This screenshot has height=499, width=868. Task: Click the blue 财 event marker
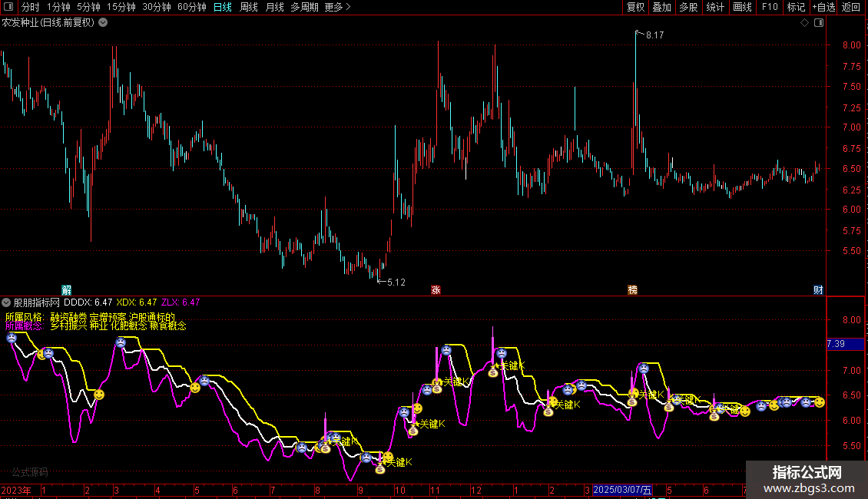(818, 290)
